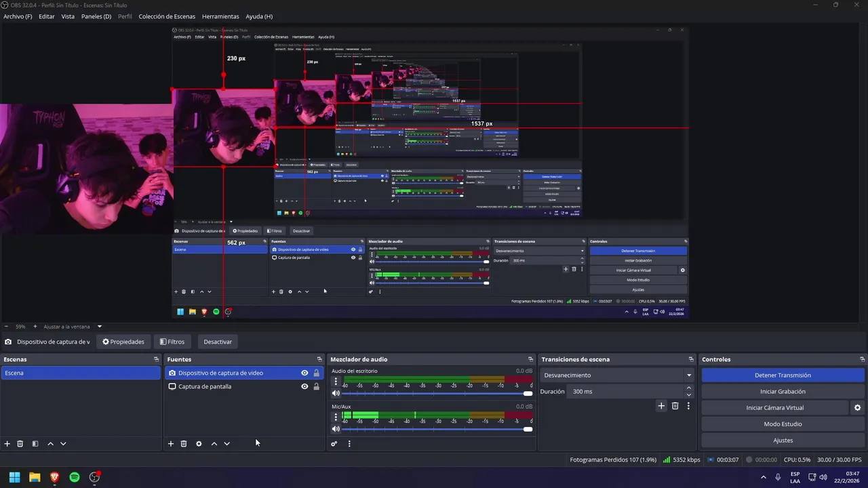Viewport: 868px width, 488px height.
Task: Undock the Controles panel
Action: pyautogui.click(x=863, y=359)
